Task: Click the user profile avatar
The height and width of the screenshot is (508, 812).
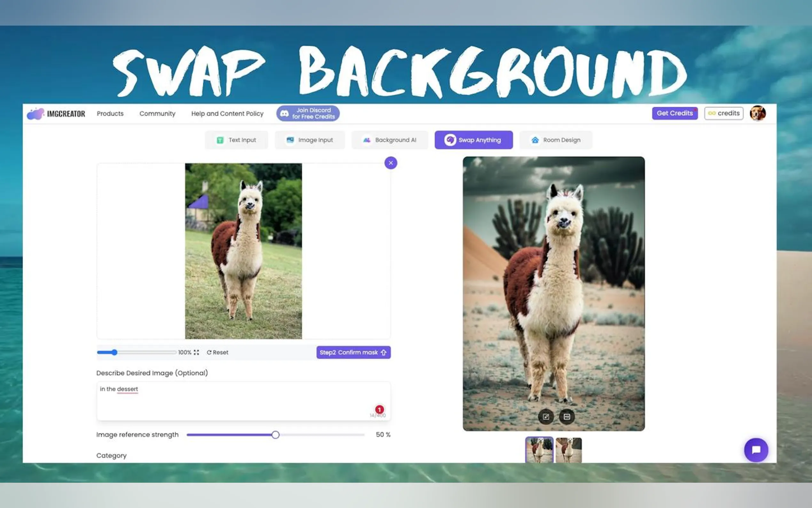Action: tap(758, 113)
